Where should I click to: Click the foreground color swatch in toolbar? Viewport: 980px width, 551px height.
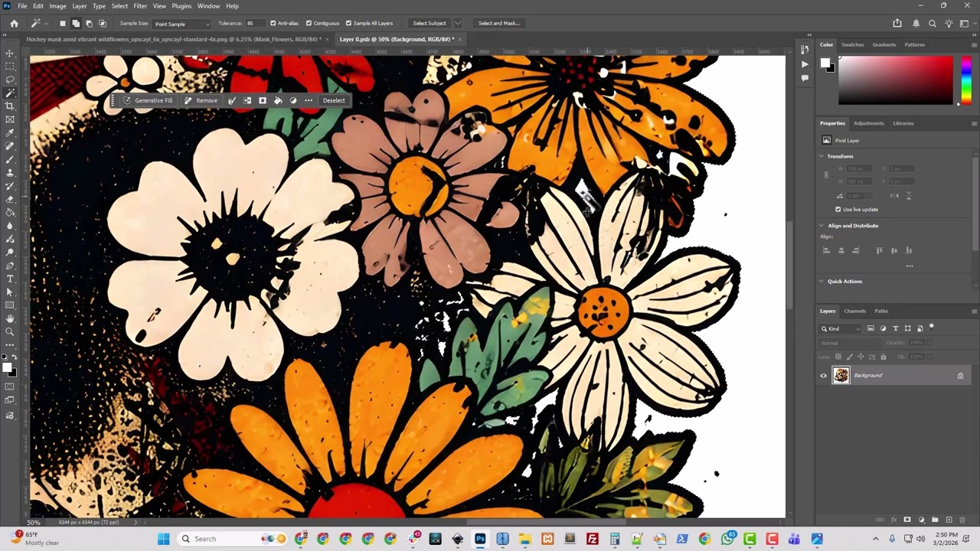pyautogui.click(x=7, y=368)
